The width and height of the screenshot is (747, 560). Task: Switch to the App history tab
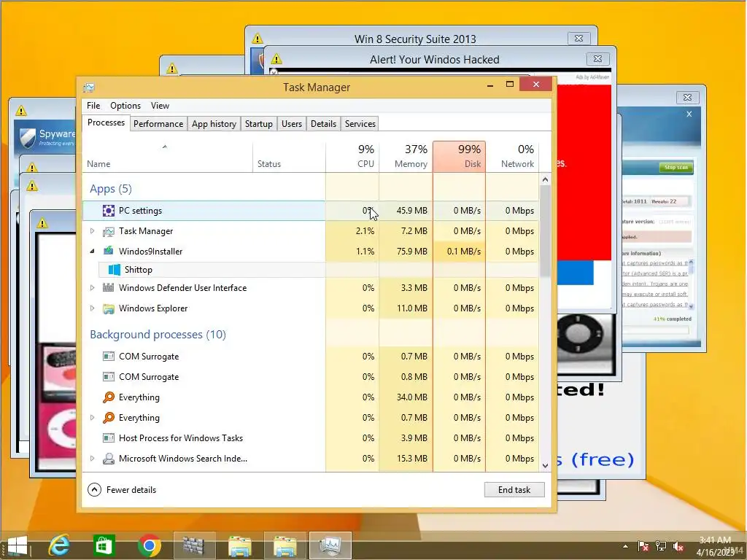(x=214, y=124)
